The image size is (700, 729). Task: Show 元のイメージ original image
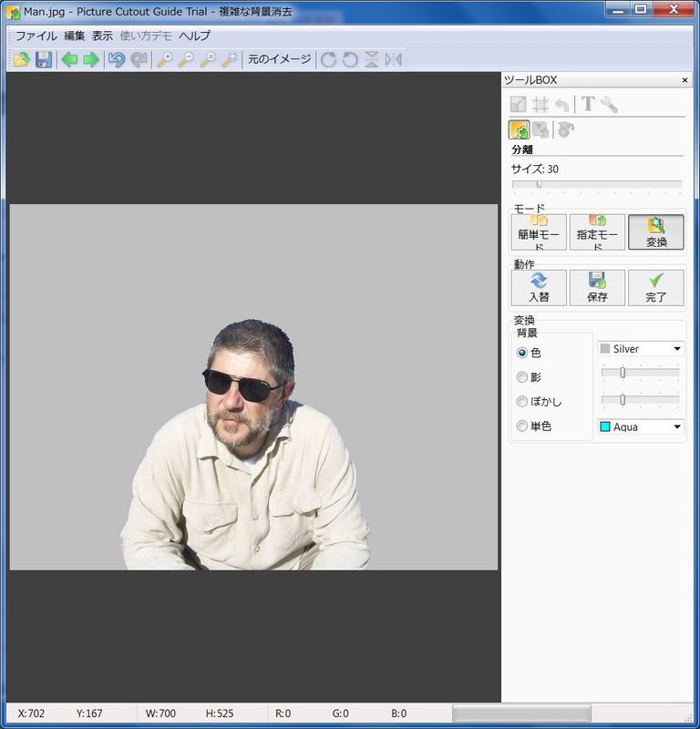click(x=280, y=59)
